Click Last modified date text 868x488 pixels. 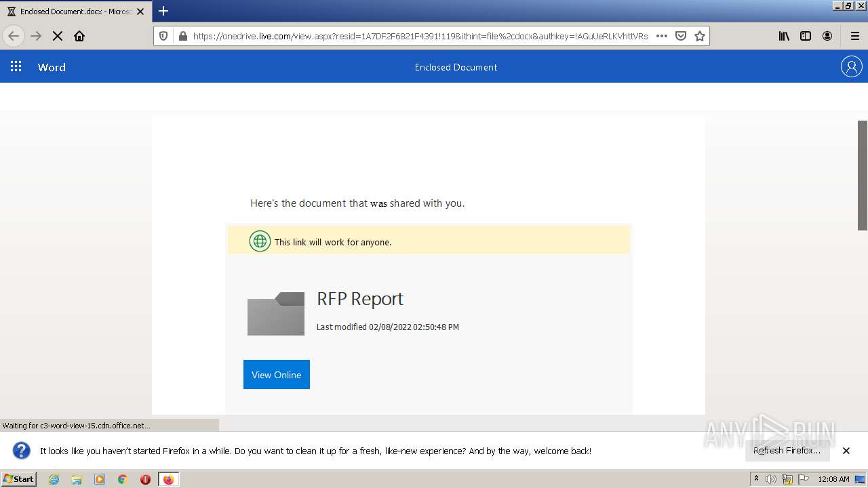point(388,327)
